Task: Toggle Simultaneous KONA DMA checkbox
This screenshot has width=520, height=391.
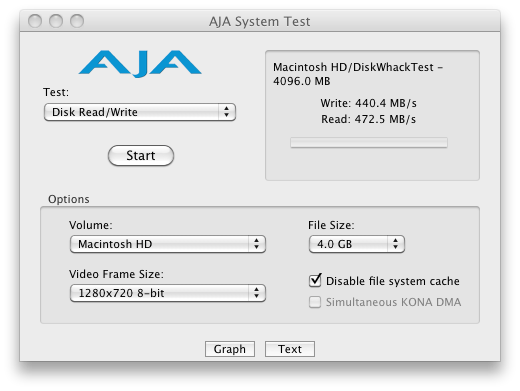Action: coord(315,302)
